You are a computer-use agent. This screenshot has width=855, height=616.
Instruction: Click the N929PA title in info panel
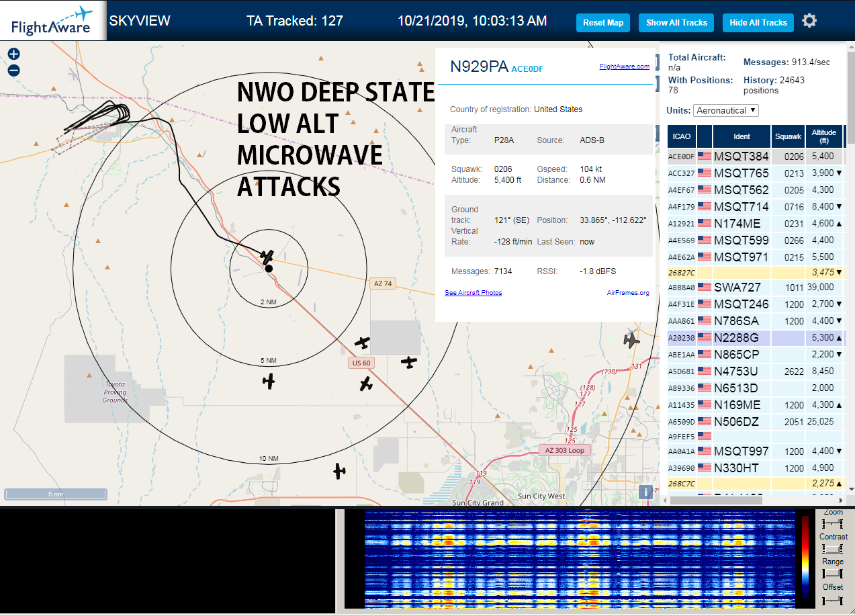479,67
